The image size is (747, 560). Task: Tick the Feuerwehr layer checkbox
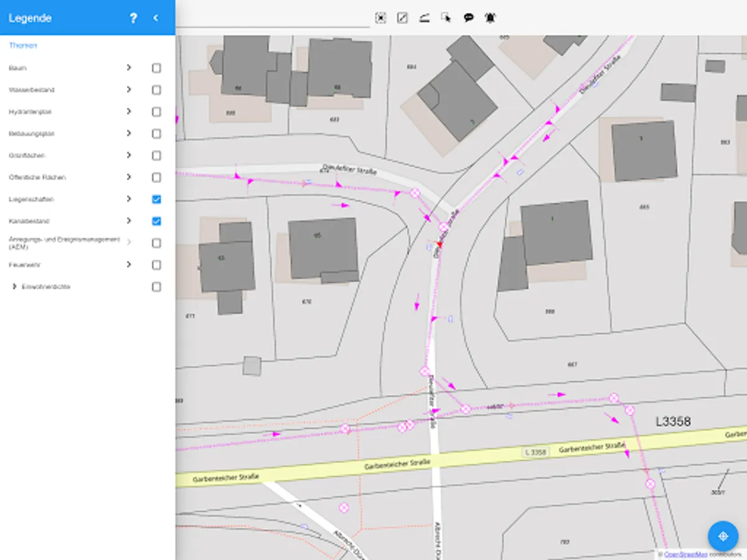pyautogui.click(x=156, y=265)
